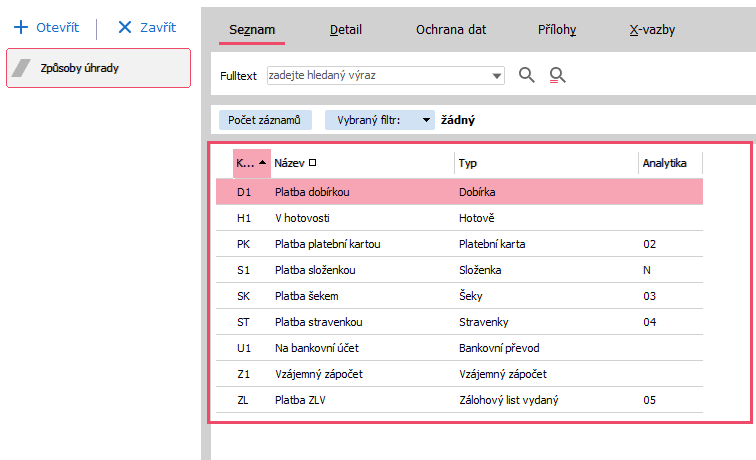Click the Hotově type cell

pyautogui.click(x=476, y=218)
